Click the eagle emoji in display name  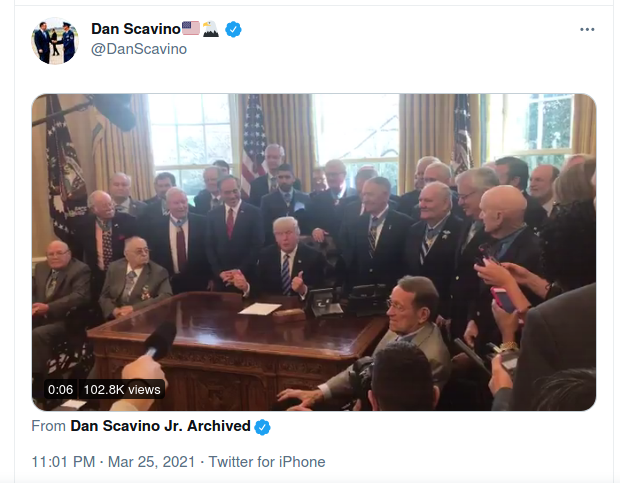click(x=210, y=29)
